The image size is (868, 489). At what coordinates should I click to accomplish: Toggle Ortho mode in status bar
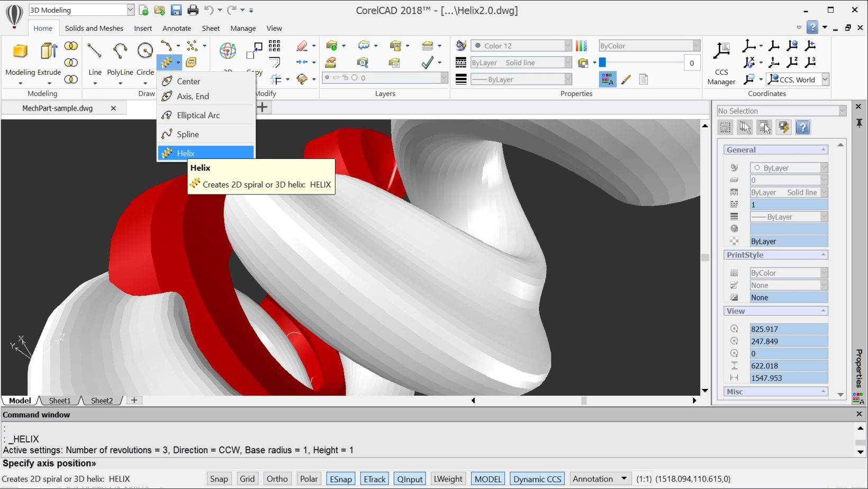tap(277, 479)
